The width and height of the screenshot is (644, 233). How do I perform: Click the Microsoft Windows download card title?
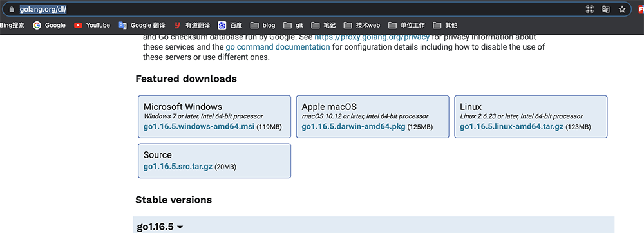[183, 107]
